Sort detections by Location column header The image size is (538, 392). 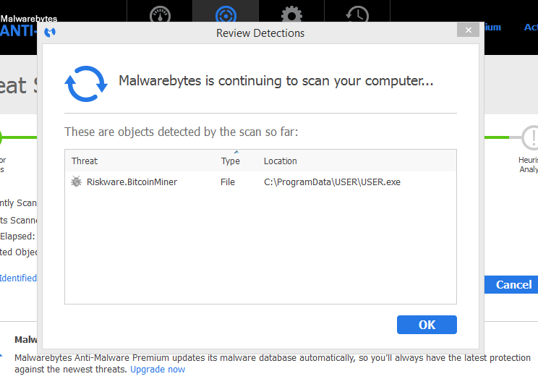[281, 161]
